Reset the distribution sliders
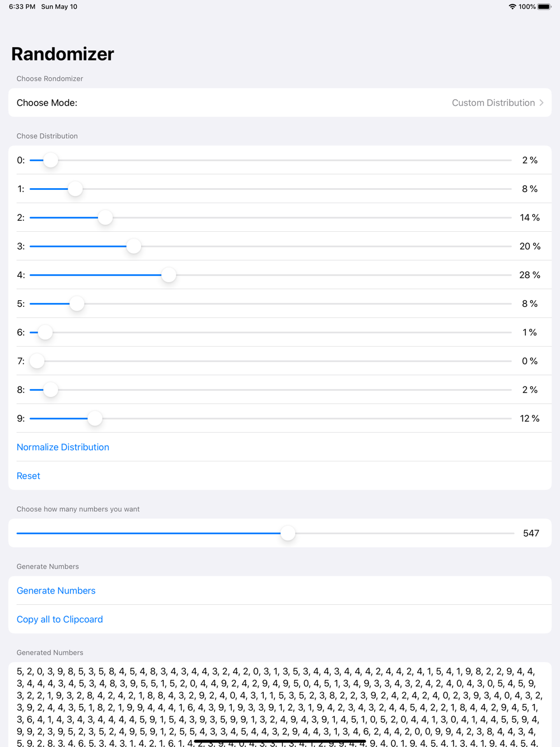This screenshot has width=560, height=747. (x=29, y=476)
